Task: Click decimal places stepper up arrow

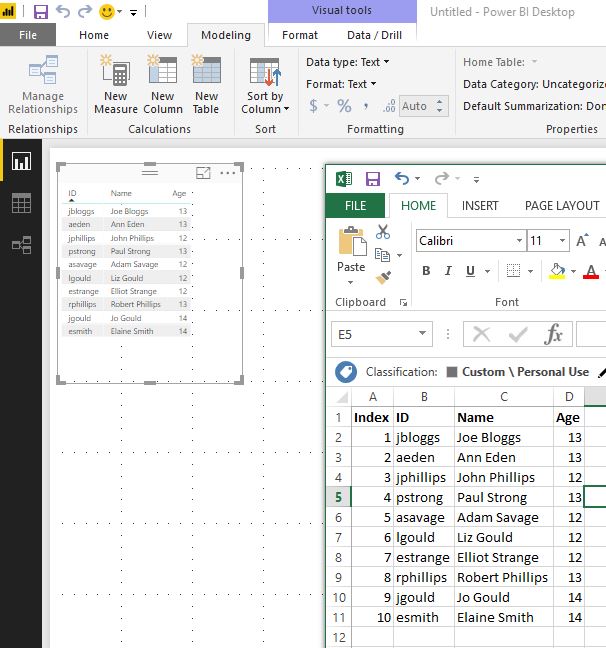Action: pyautogui.click(x=440, y=101)
